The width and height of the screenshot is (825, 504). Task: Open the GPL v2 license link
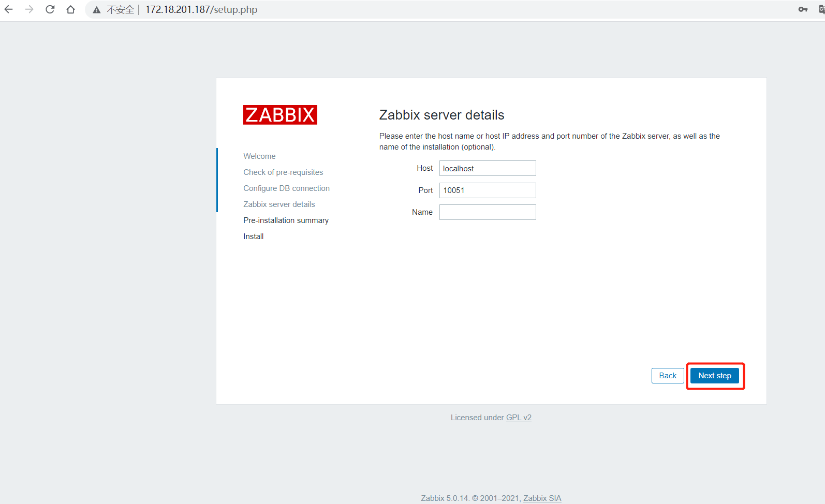[519, 418]
